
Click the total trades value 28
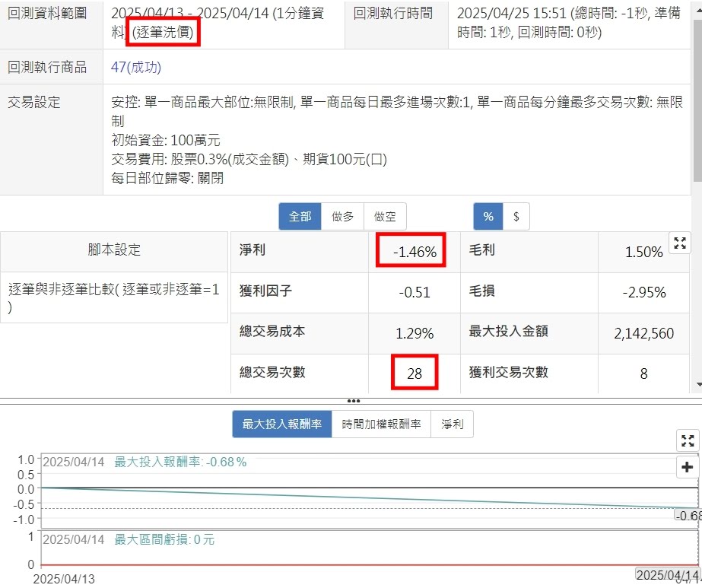415,373
